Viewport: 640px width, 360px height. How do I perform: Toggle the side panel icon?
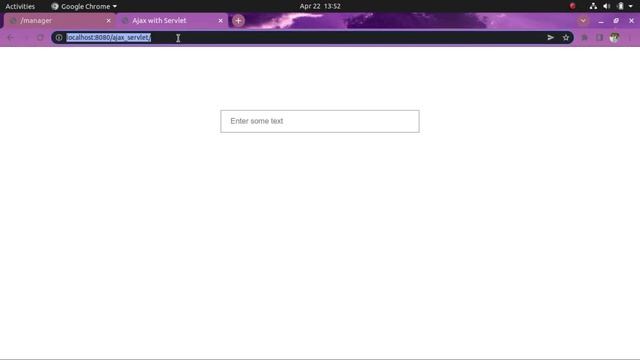[599, 38]
